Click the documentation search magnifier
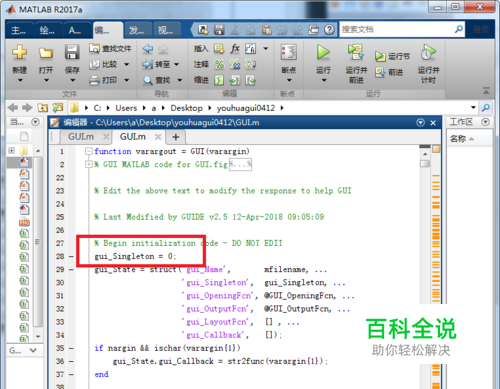This screenshot has width=500, height=389. tap(459, 29)
